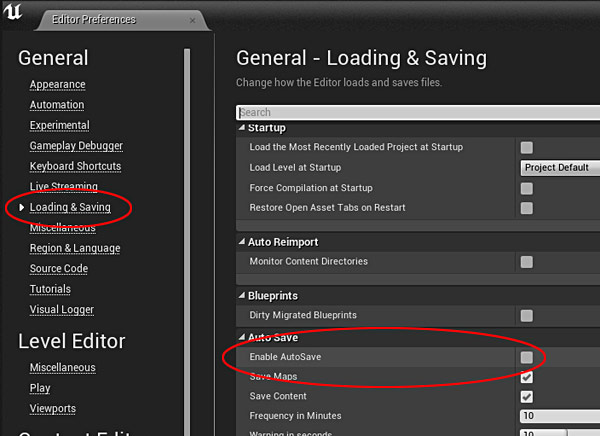
Task: Open Source Code settings
Action: pos(59,268)
